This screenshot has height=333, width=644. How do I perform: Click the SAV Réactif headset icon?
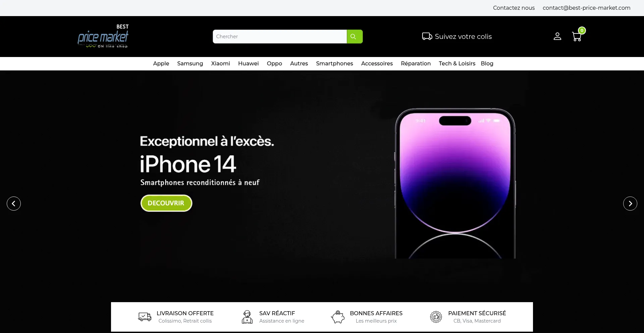pos(247,317)
